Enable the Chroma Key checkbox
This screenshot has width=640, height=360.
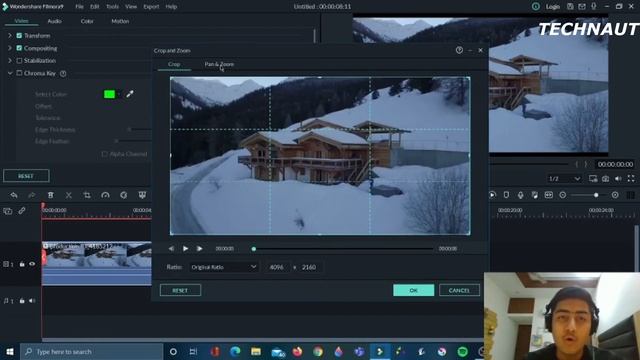point(19,73)
